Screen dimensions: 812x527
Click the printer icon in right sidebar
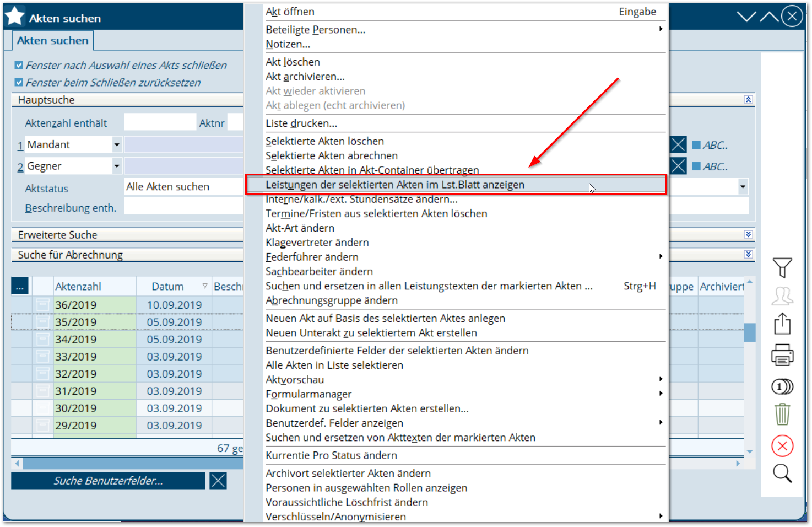tap(782, 355)
